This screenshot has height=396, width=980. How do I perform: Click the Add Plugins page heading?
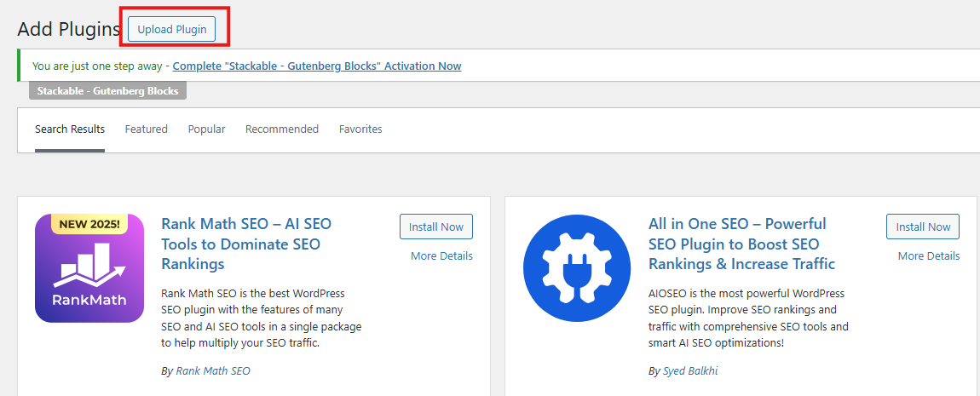(69, 29)
